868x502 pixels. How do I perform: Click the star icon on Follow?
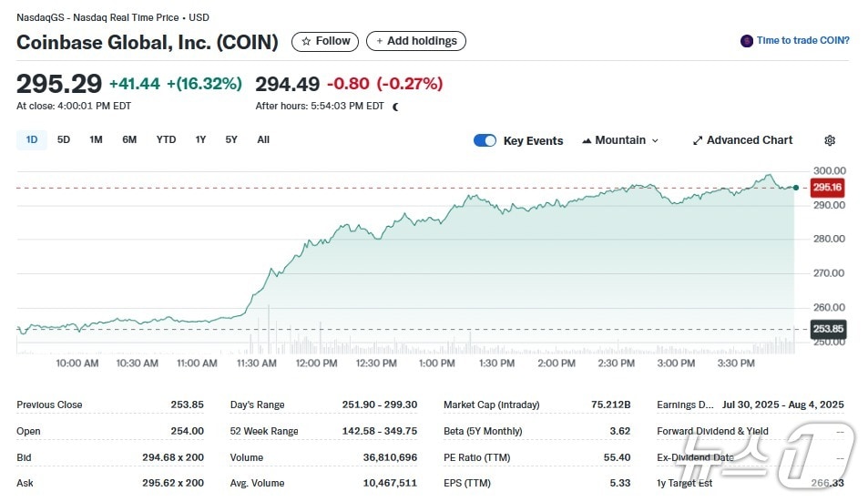[x=306, y=41]
